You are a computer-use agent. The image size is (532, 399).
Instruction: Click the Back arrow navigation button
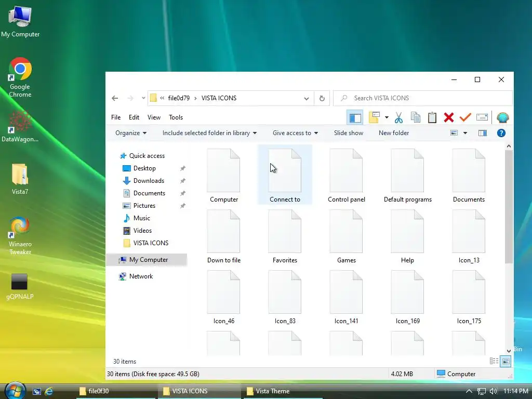[x=115, y=98]
